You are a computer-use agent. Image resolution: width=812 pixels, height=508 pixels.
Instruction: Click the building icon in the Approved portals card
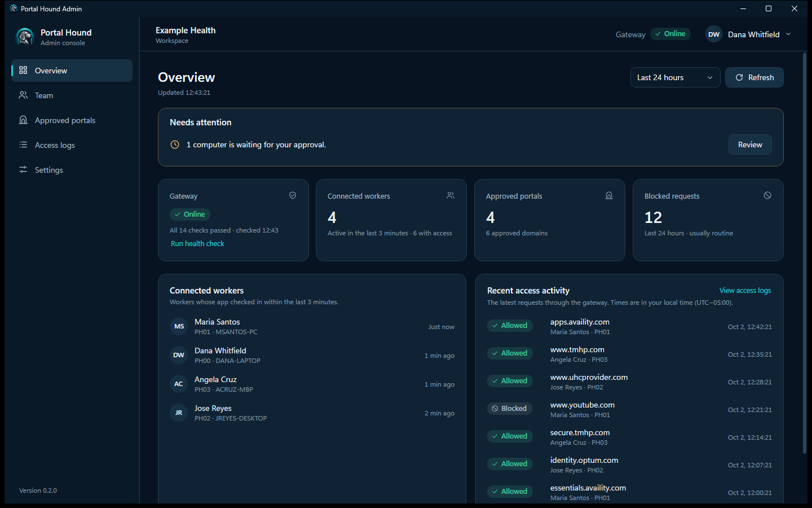(x=609, y=195)
